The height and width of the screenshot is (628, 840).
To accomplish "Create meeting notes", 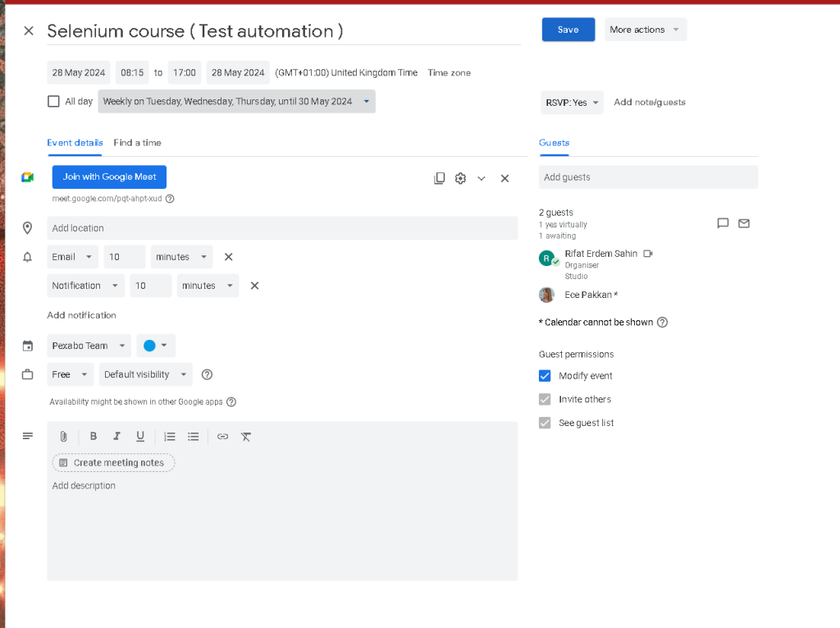I will click(113, 463).
